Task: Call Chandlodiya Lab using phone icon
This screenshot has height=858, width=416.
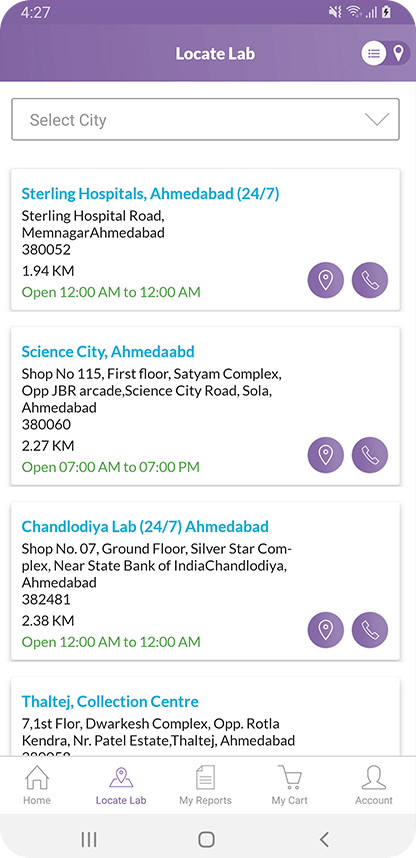Action: coord(370,630)
